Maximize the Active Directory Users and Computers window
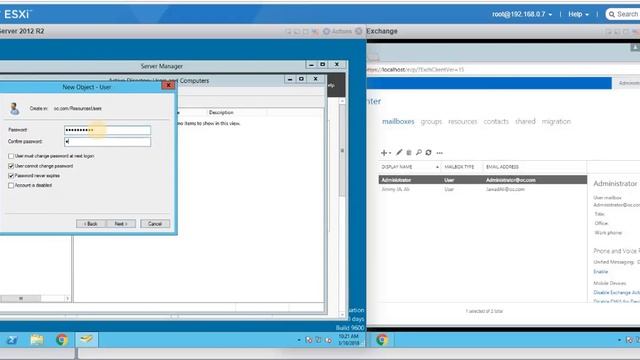This screenshot has height=360, width=640. [301, 79]
